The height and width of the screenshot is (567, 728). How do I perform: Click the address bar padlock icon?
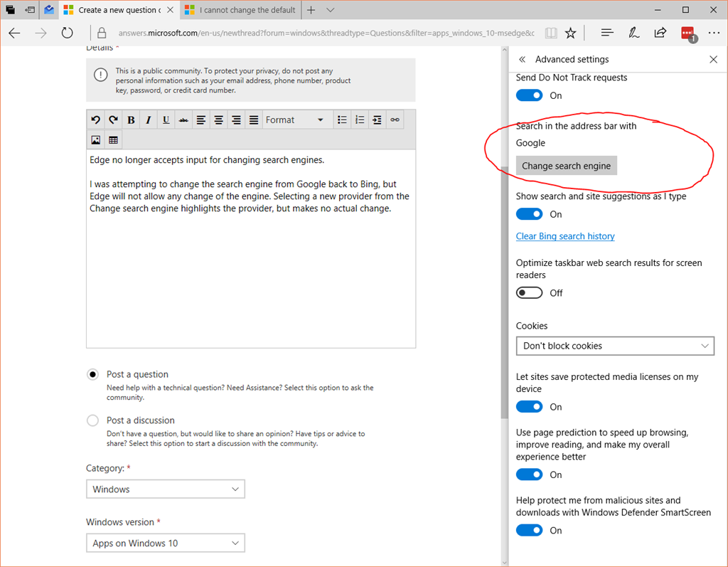[102, 33]
